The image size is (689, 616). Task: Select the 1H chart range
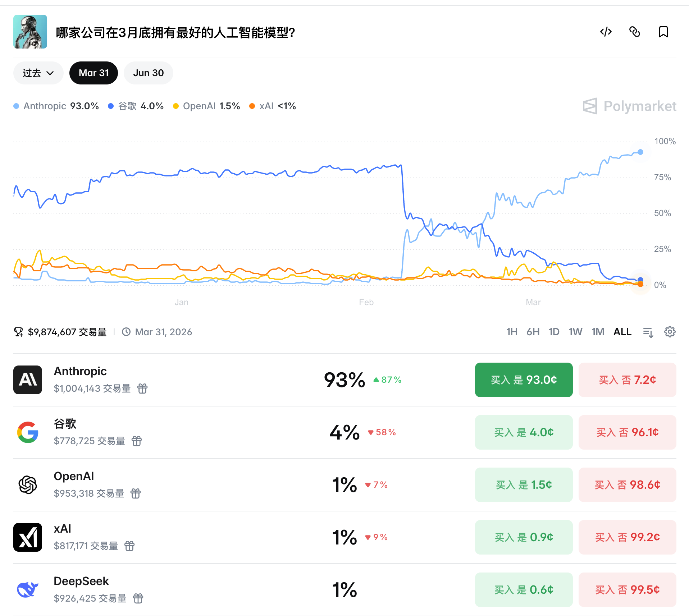pos(512,332)
